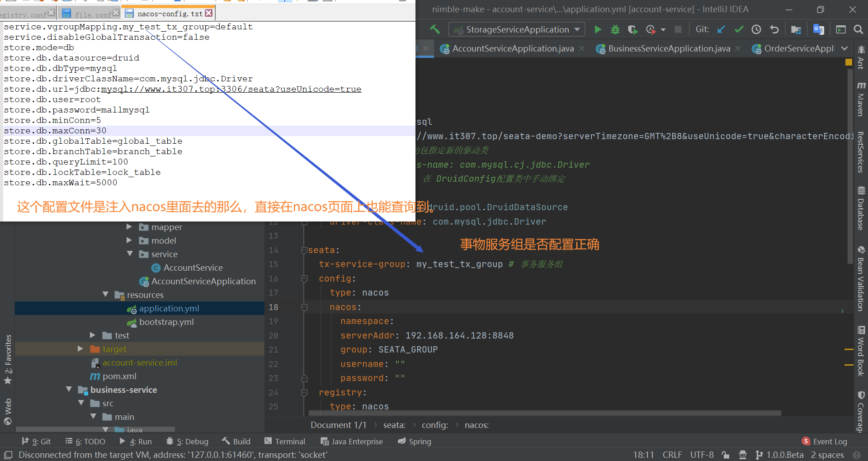This screenshot has width=868, height=461.
Task: Open the run configuration dropdown
Action: tap(516, 29)
